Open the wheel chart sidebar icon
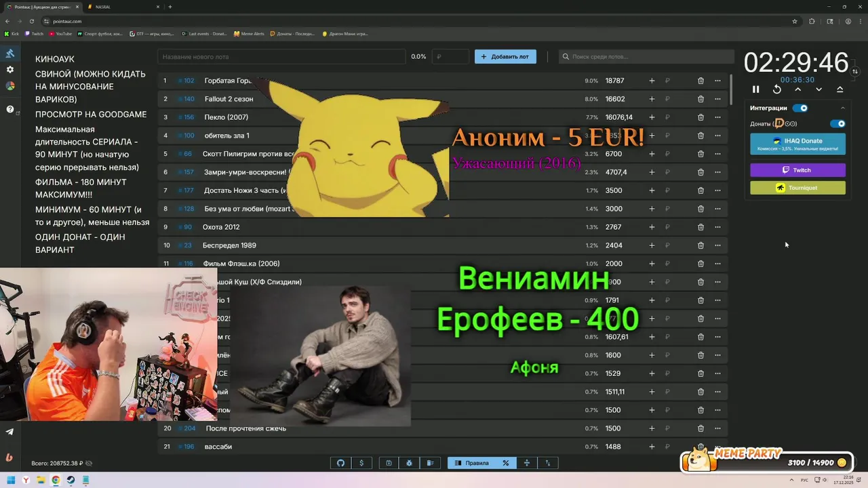The height and width of the screenshot is (488, 868). (10, 86)
